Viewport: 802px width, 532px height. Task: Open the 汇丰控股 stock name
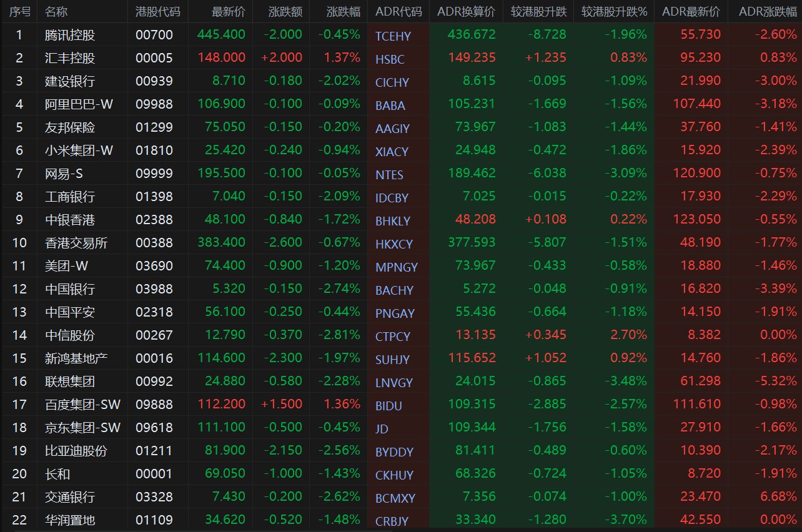[71, 58]
